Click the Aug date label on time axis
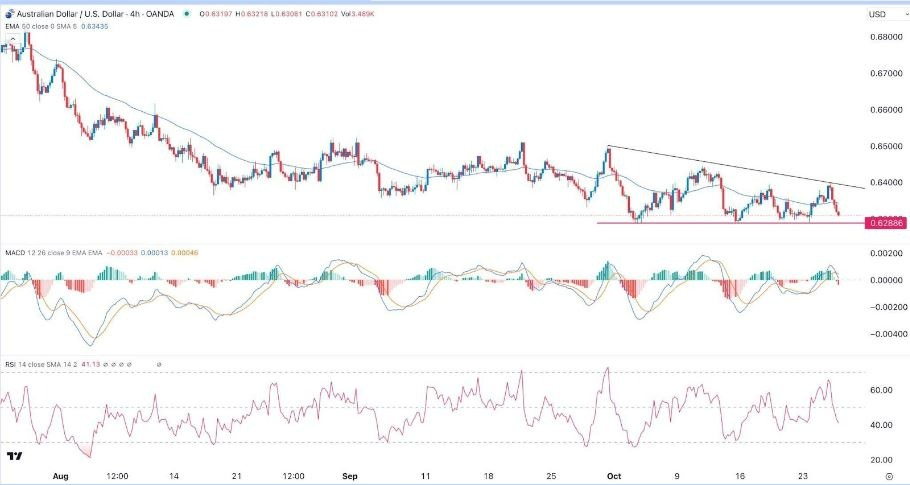The height and width of the screenshot is (485, 910). tap(61, 476)
